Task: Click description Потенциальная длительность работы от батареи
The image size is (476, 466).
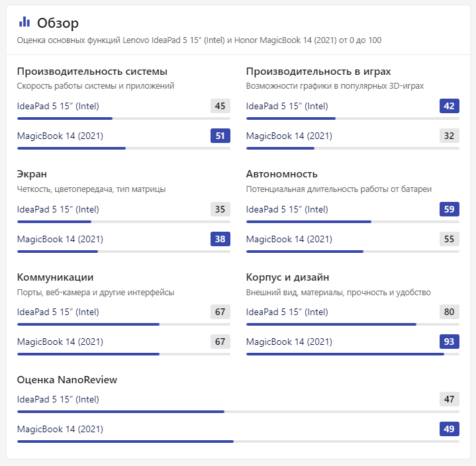Action: (x=339, y=189)
